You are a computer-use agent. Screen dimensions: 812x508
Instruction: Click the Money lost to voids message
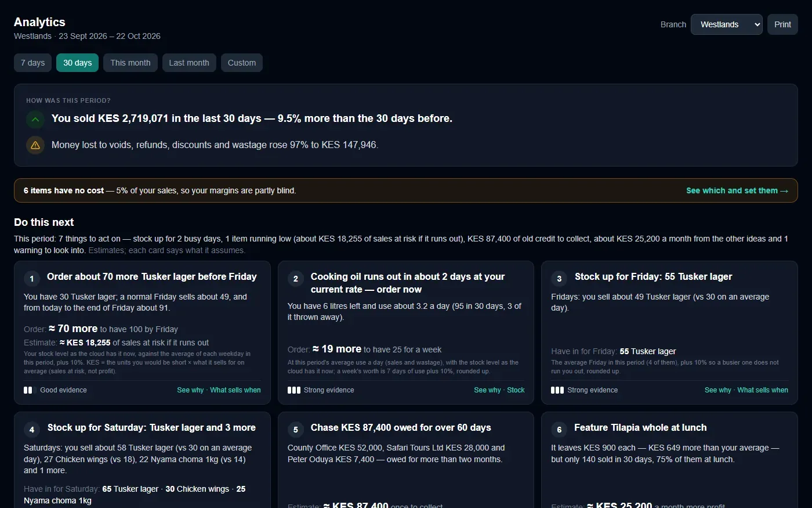pos(215,145)
